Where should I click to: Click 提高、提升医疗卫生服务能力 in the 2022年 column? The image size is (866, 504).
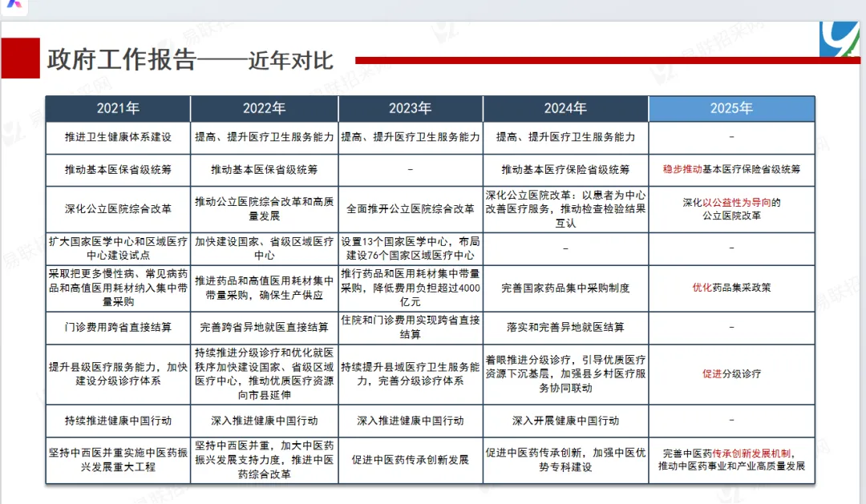(x=264, y=138)
